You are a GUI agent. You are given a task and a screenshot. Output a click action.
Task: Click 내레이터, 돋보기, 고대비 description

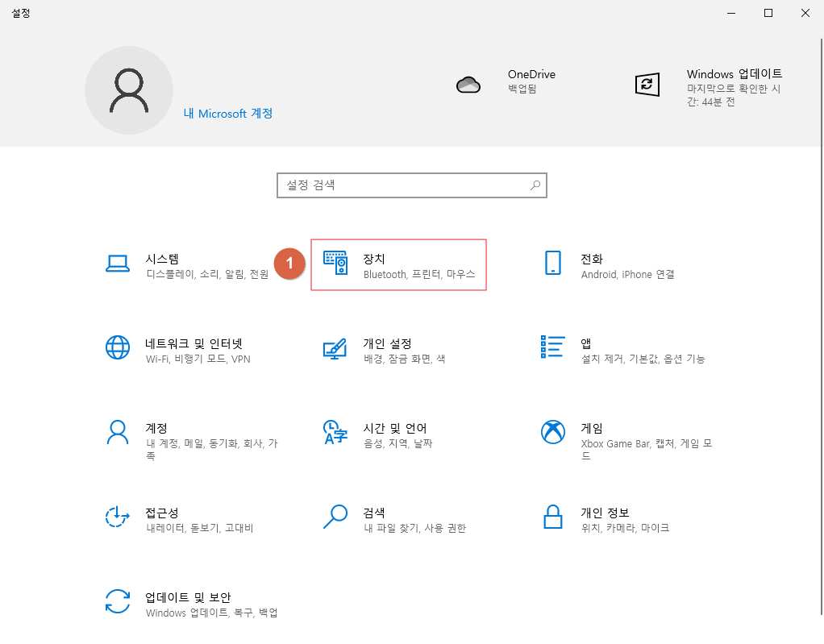(x=200, y=528)
